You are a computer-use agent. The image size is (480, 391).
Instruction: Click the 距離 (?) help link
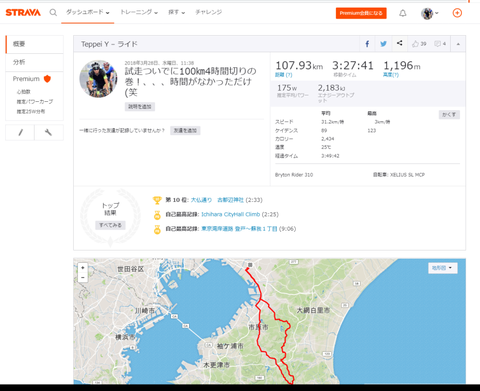coord(284,75)
